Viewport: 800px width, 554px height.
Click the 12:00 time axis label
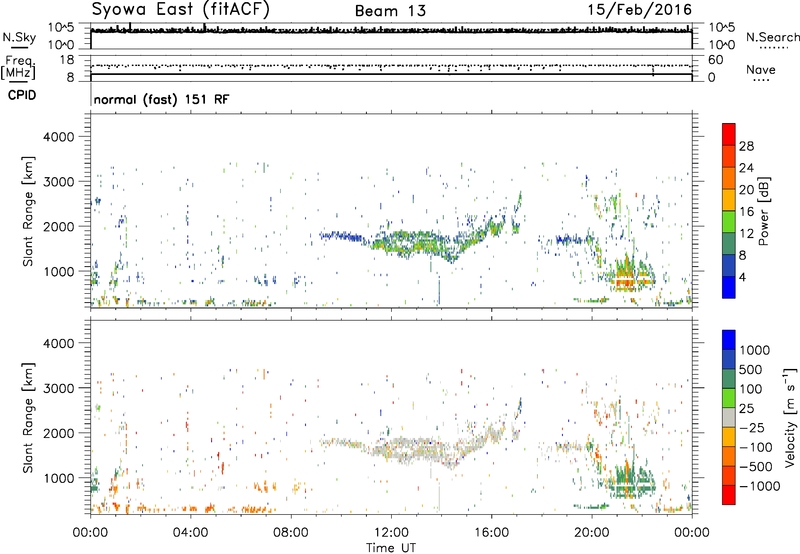(391, 533)
